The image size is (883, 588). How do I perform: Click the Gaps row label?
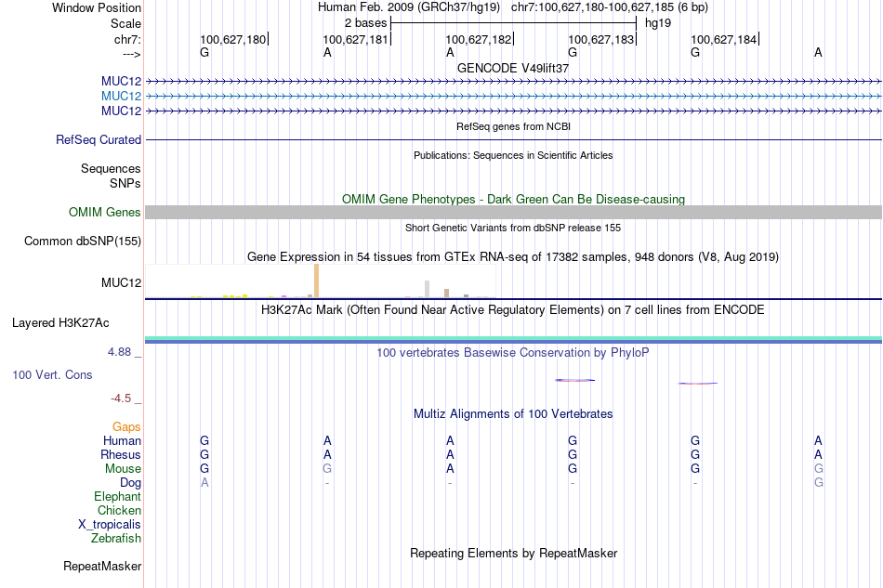tap(126, 427)
